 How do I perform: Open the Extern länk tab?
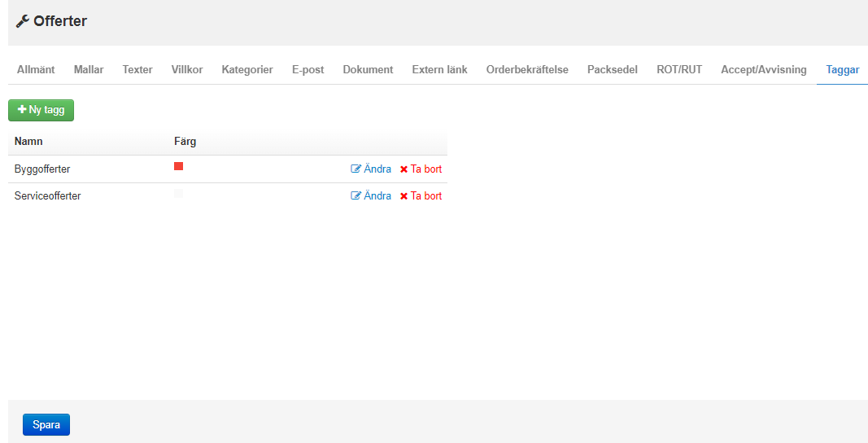click(x=439, y=70)
